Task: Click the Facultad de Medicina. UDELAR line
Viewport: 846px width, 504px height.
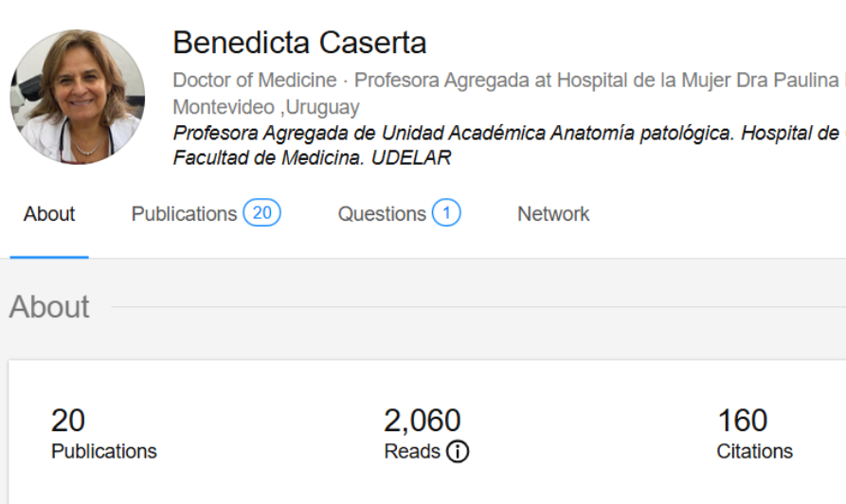Action: [x=312, y=158]
